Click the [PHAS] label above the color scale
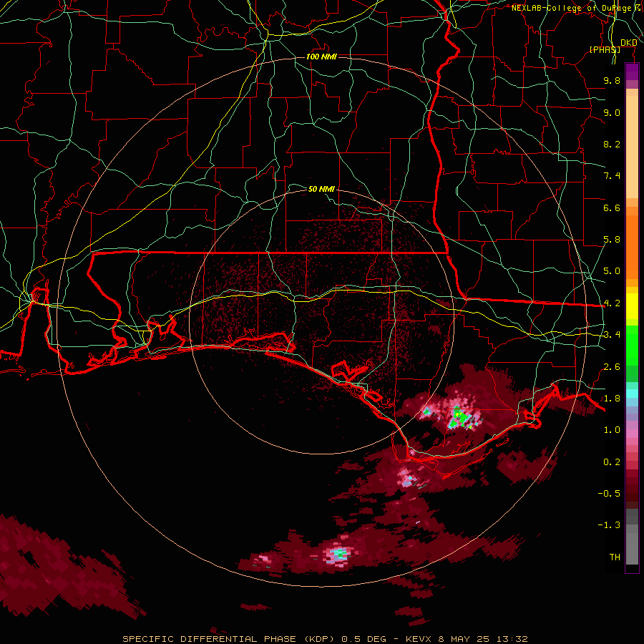This screenshot has width=644, height=644. point(605,49)
